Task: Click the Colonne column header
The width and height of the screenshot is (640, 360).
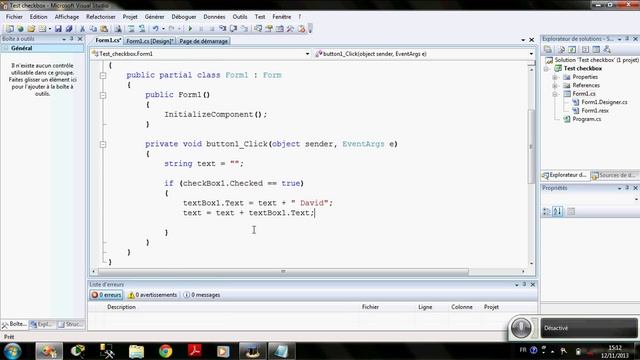Action: [462, 307]
